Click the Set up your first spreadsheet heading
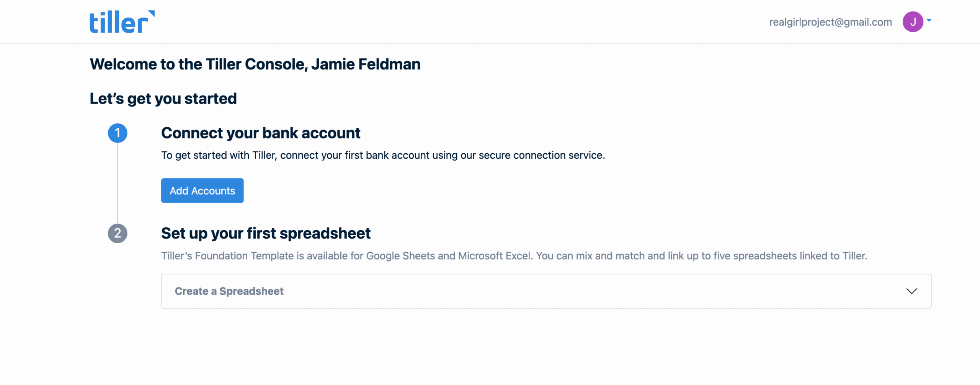The width and height of the screenshot is (980, 385). [x=266, y=233]
